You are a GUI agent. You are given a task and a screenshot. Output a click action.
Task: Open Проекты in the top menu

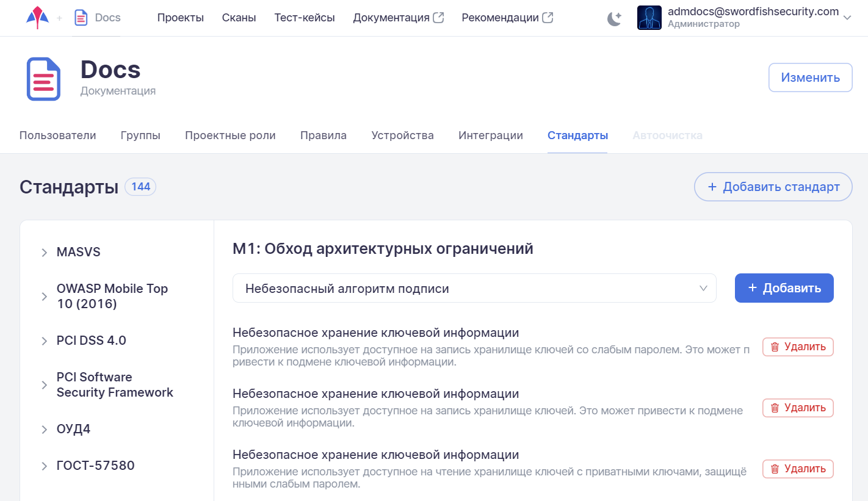(x=180, y=18)
